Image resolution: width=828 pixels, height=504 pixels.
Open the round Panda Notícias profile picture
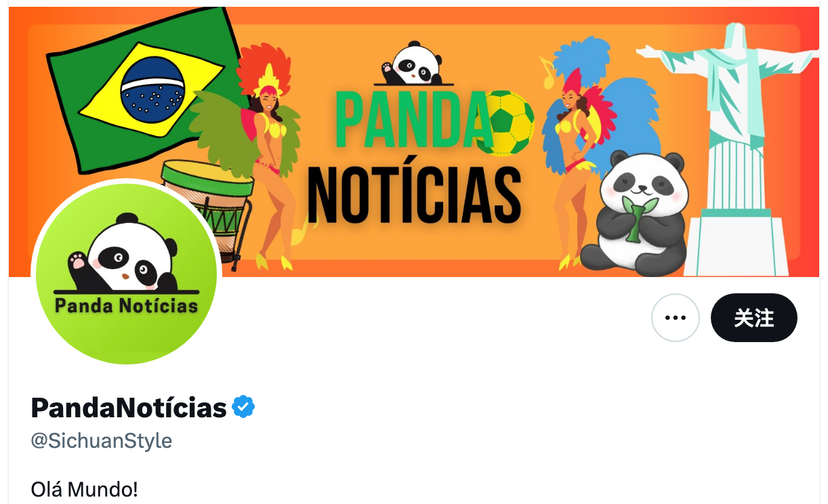coord(126,274)
